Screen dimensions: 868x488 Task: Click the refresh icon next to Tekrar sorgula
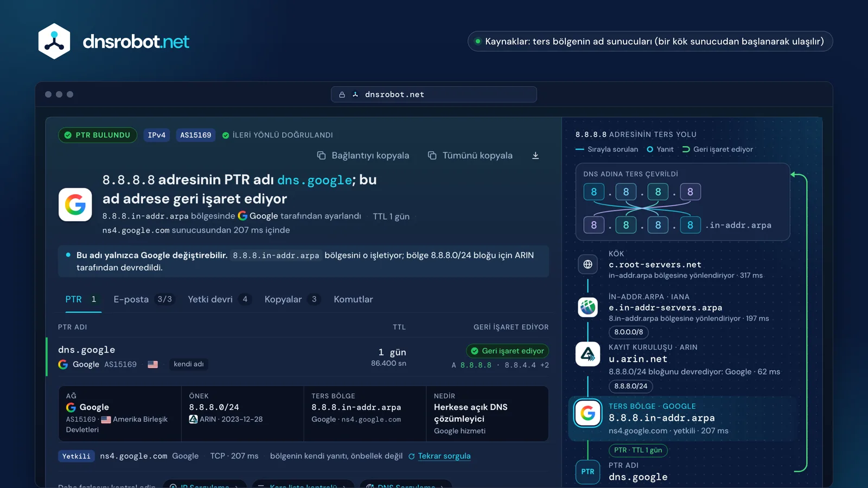coord(411,457)
